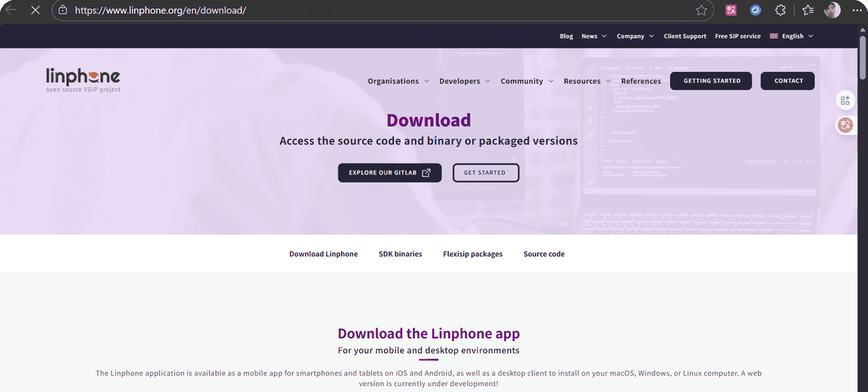Click the user profile avatar

(832, 10)
